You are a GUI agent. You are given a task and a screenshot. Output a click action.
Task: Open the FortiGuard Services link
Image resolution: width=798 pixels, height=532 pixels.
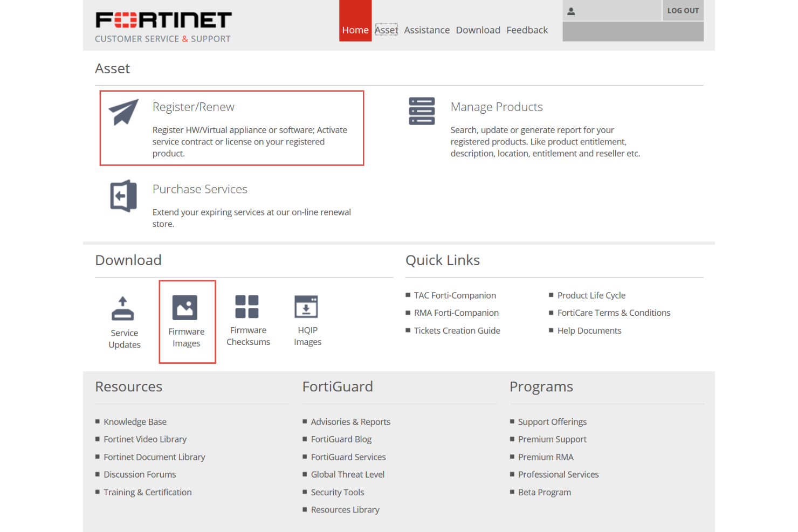(348, 457)
